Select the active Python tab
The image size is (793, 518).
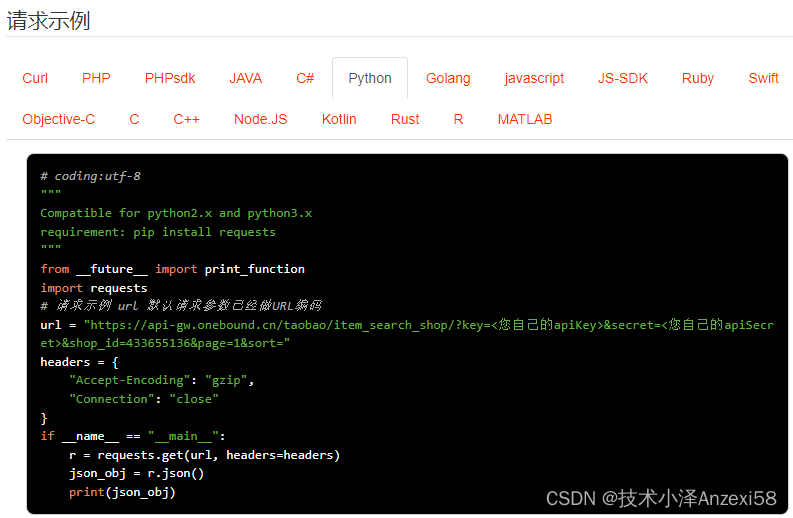370,78
